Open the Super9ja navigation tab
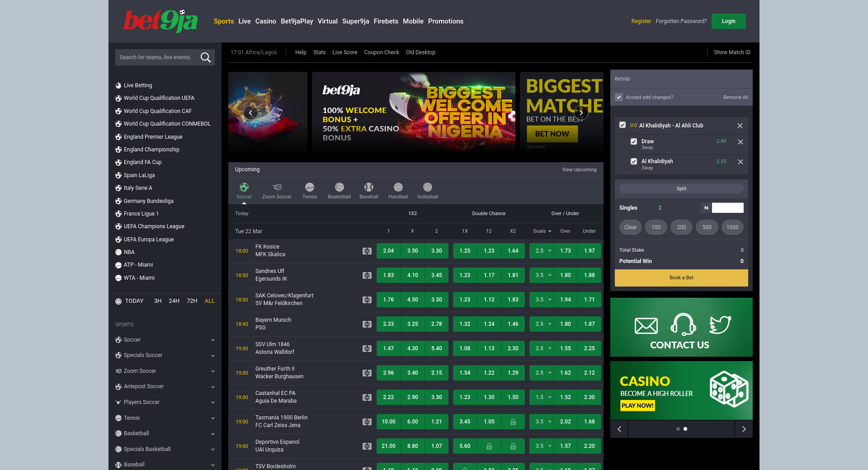868x470 pixels. tap(356, 21)
